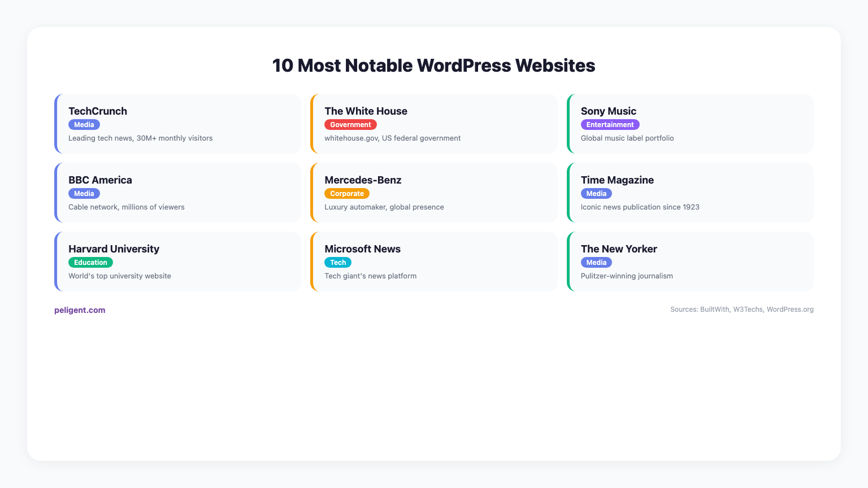Select 'World's top university website' text
This screenshot has width=868, height=488.
click(x=120, y=276)
